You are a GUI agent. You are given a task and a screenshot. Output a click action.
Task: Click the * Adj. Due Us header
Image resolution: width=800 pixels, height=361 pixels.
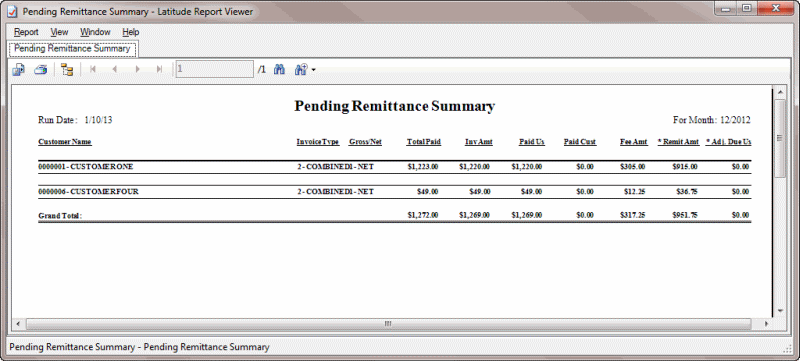729,142
